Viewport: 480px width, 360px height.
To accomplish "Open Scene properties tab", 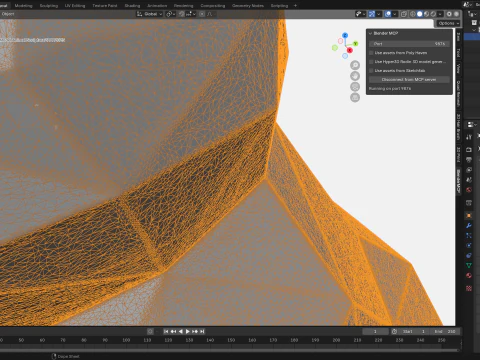I will [469, 180].
